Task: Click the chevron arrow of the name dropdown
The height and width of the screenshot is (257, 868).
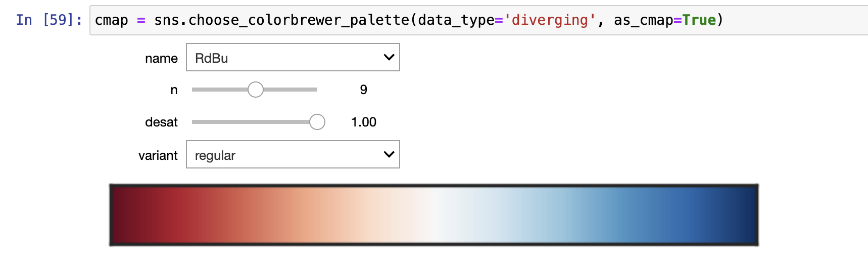Action: 389,57
